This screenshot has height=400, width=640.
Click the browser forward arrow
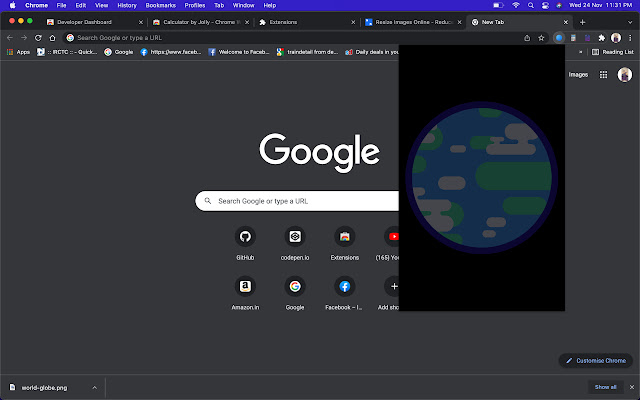pyautogui.click(x=24, y=38)
